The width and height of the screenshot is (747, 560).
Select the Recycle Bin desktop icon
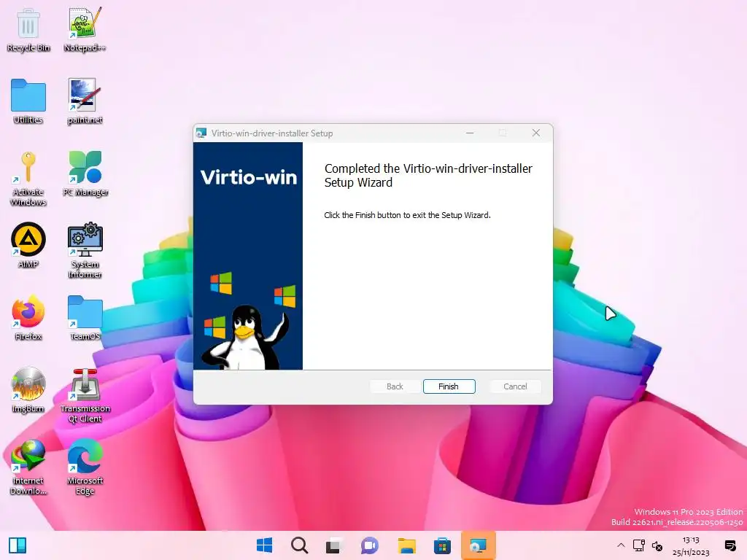coord(28,30)
